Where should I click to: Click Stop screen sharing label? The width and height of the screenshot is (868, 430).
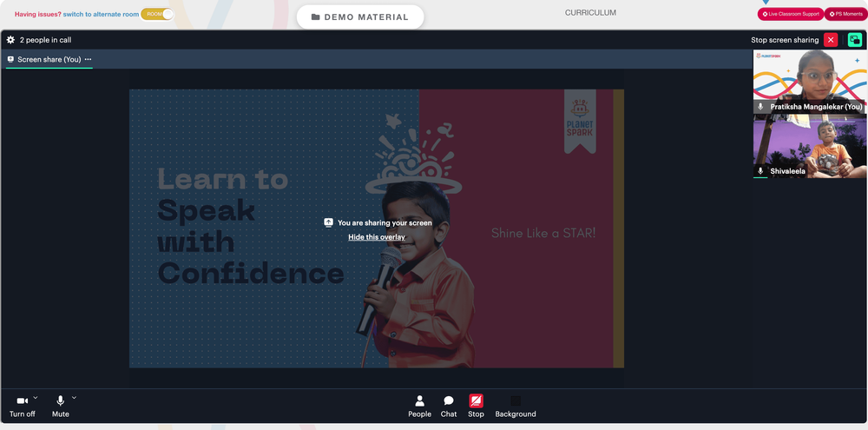click(785, 40)
